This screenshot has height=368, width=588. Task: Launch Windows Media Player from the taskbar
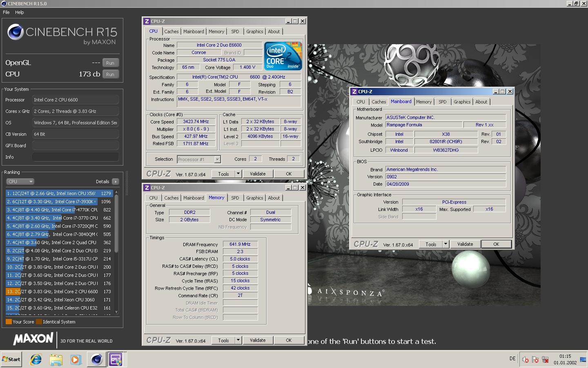(76, 359)
